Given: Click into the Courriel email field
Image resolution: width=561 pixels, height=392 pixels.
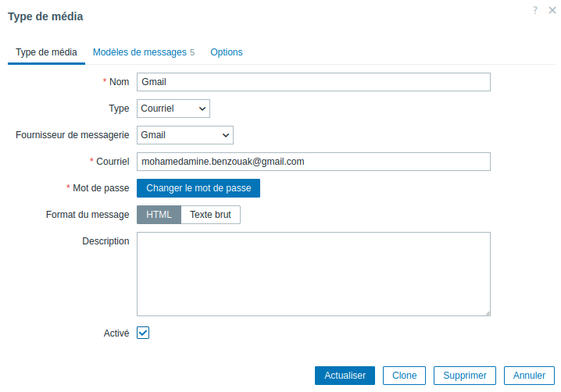Looking at the screenshot, I should tap(313, 162).
